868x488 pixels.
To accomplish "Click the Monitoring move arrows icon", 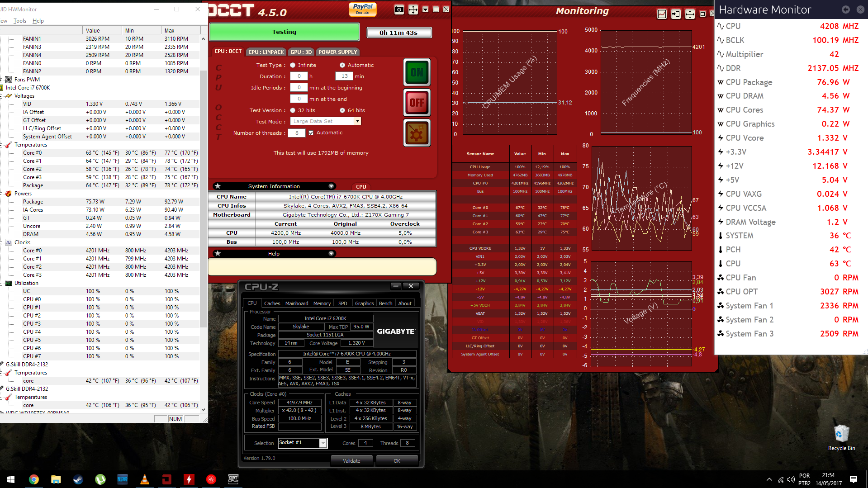I will coord(690,14).
